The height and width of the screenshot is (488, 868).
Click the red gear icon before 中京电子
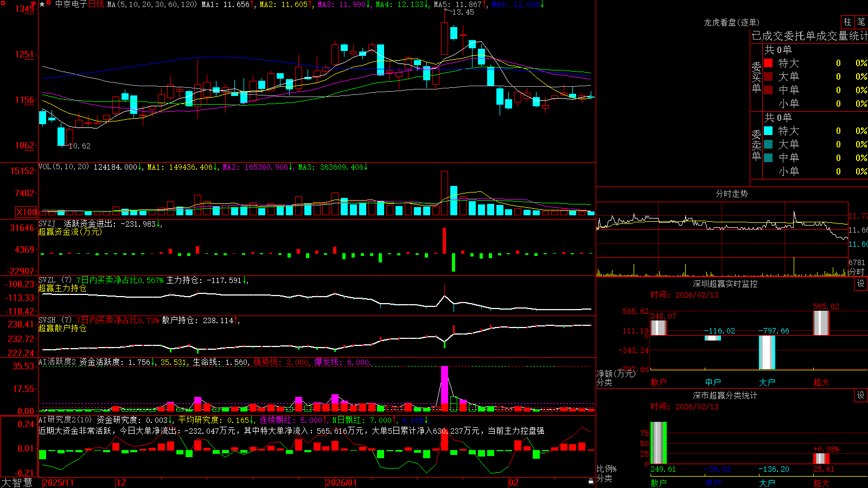(48, 2)
